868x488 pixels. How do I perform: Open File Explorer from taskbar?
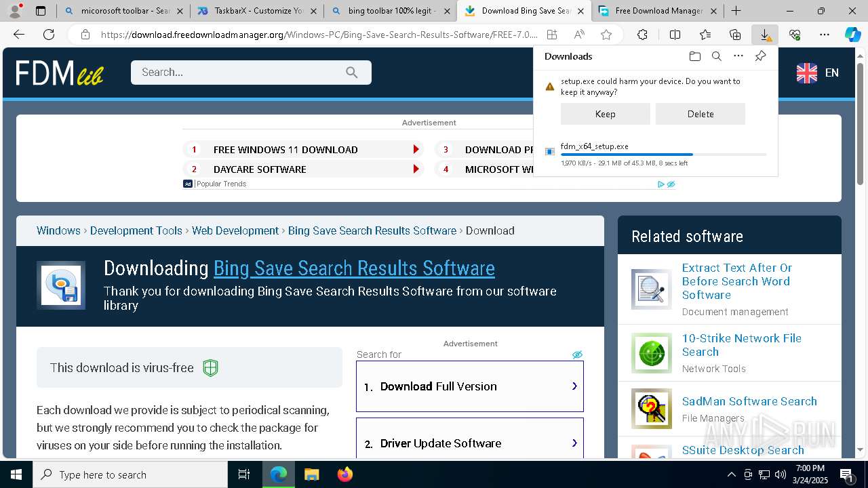click(x=311, y=474)
